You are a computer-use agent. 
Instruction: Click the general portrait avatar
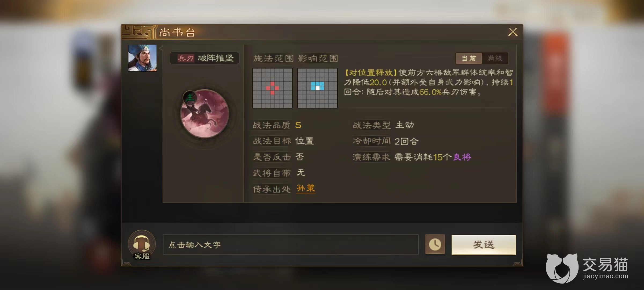142,58
